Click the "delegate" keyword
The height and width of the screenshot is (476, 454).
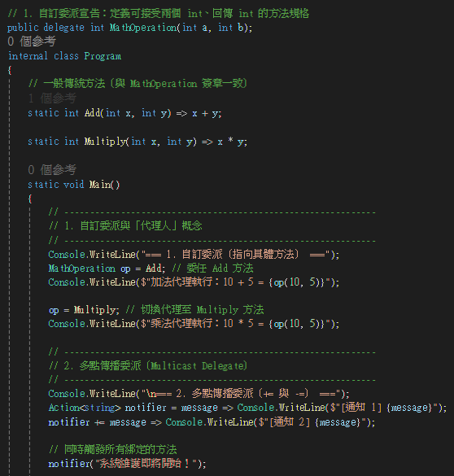point(63,28)
